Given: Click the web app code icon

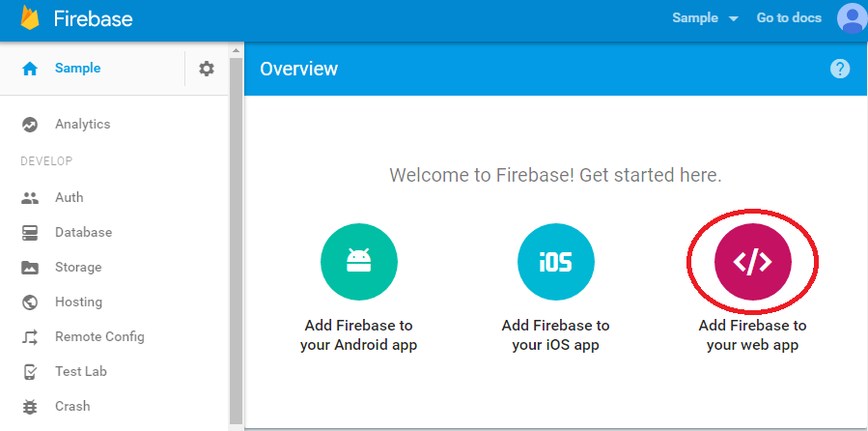Looking at the screenshot, I should click(753, 262).
